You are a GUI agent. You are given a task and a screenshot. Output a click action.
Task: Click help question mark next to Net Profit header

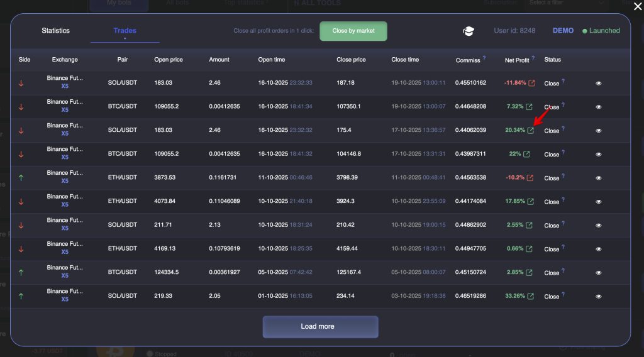[533, 58]
